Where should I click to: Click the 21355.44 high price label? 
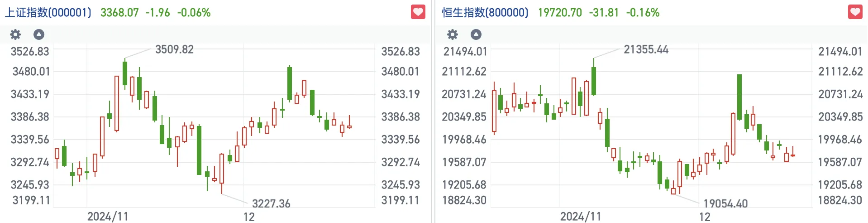[x=646, y=49]
